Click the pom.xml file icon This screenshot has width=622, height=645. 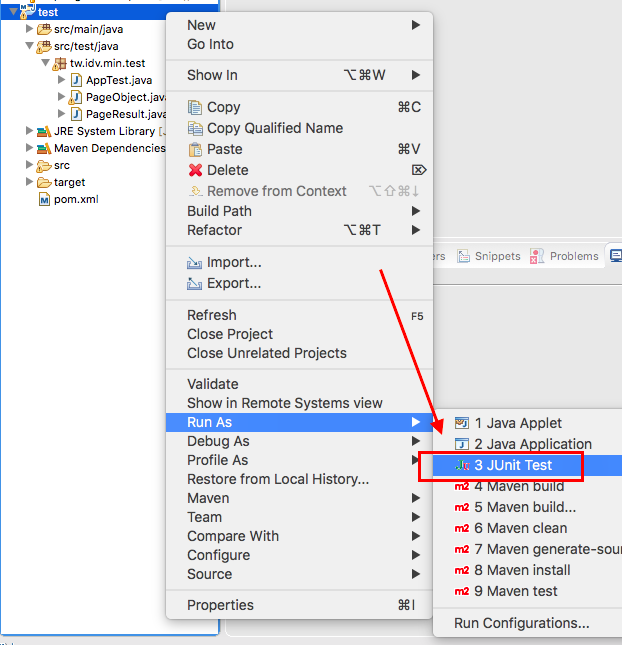pos(44,199)
